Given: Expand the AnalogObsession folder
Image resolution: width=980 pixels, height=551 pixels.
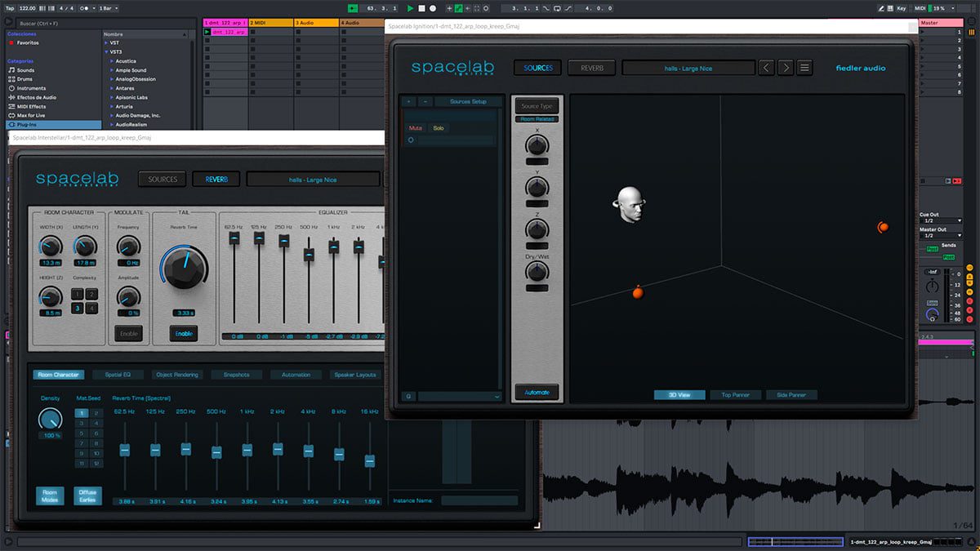Looking at the screenshot, I should (112, 79).
